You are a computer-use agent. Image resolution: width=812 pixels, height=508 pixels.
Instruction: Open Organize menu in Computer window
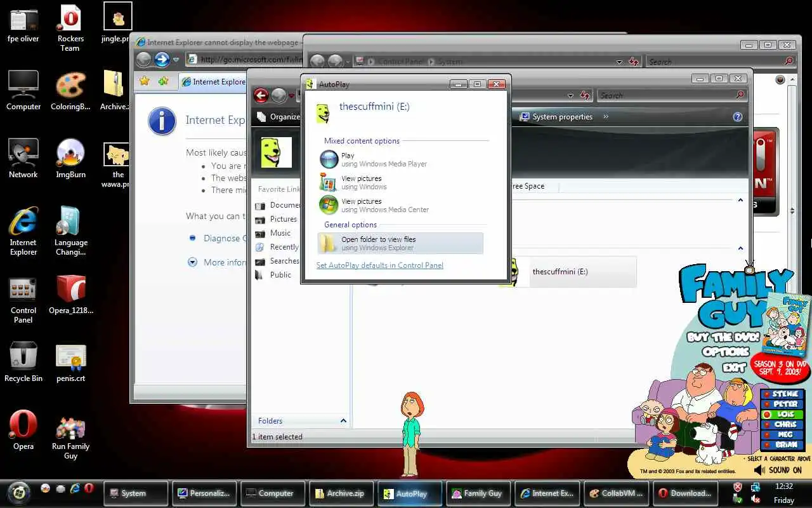[279, 117]
